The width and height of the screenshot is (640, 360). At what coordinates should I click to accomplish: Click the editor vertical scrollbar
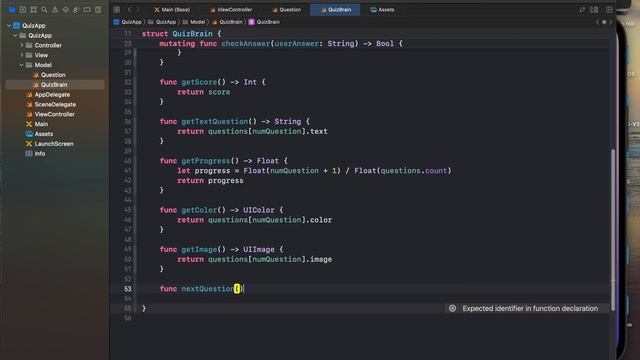[x=613, y=229]
